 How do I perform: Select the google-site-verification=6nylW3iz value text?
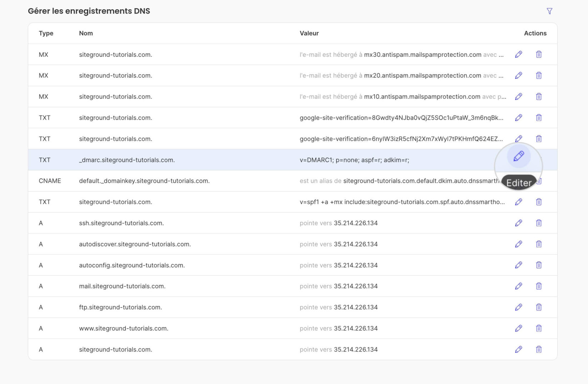[x=401, y=139]
